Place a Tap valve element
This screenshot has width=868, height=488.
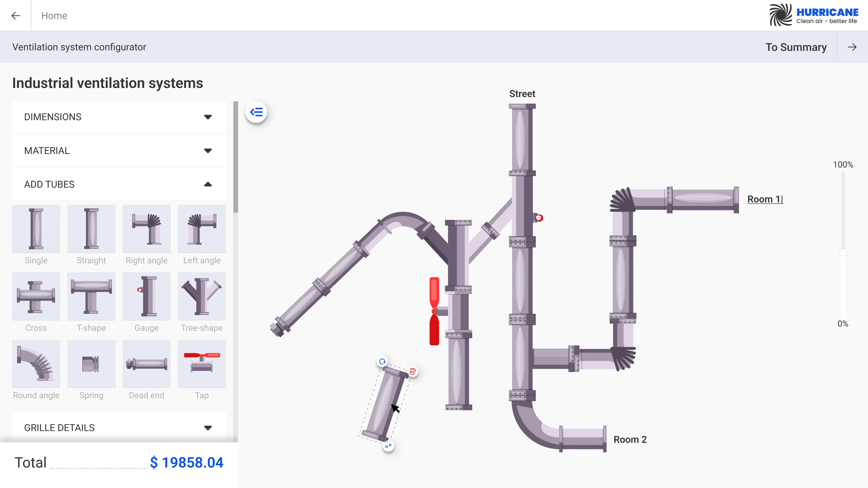point(201,364)
